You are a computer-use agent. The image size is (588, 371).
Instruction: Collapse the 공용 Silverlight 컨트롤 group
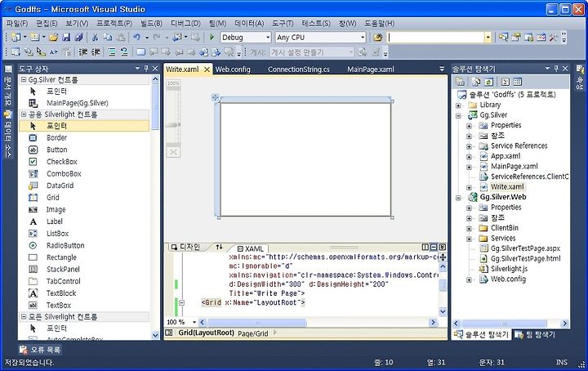click(x=24, y=114)
